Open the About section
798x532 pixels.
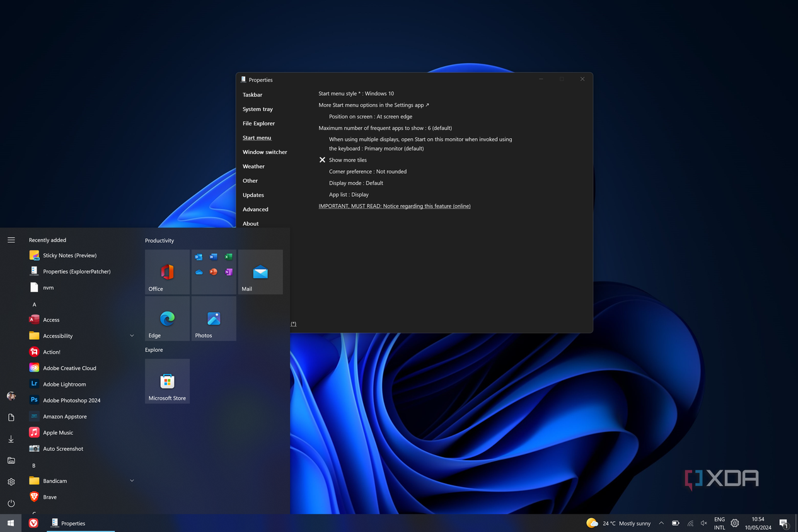[x=251, y=224]
